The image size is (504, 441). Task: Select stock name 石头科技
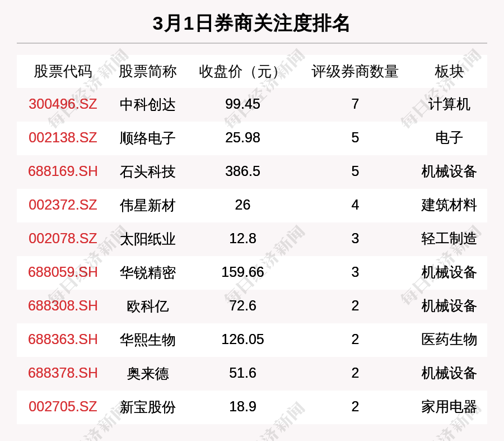tap(147, 172)
